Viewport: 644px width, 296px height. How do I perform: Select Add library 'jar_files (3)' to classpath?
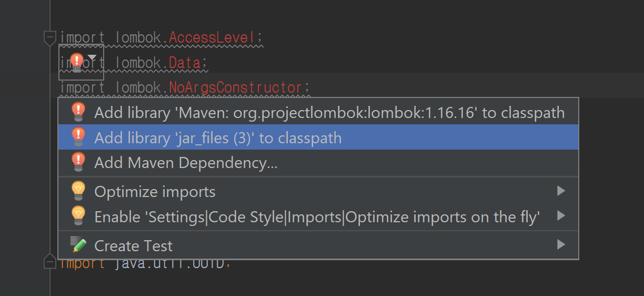(218, 138)
